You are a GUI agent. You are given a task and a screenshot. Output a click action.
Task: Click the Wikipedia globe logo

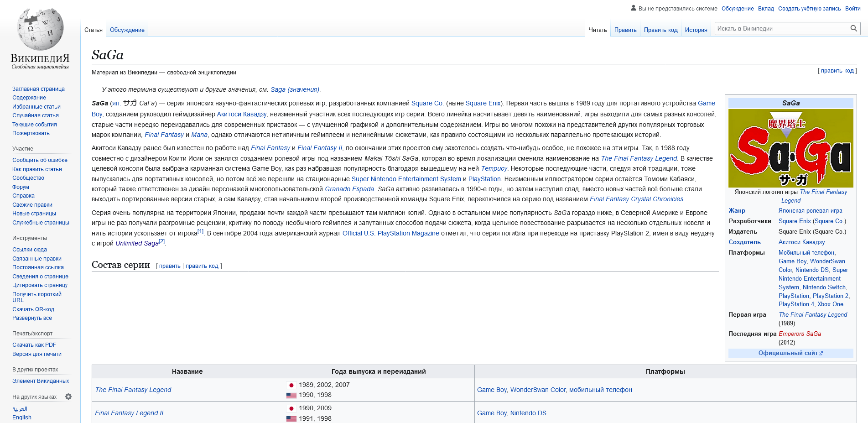point(40,29)
